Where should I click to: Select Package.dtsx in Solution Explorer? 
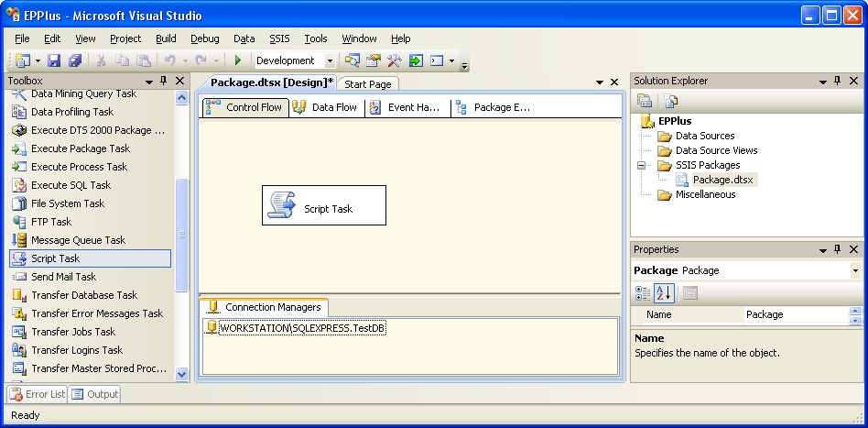722,180
